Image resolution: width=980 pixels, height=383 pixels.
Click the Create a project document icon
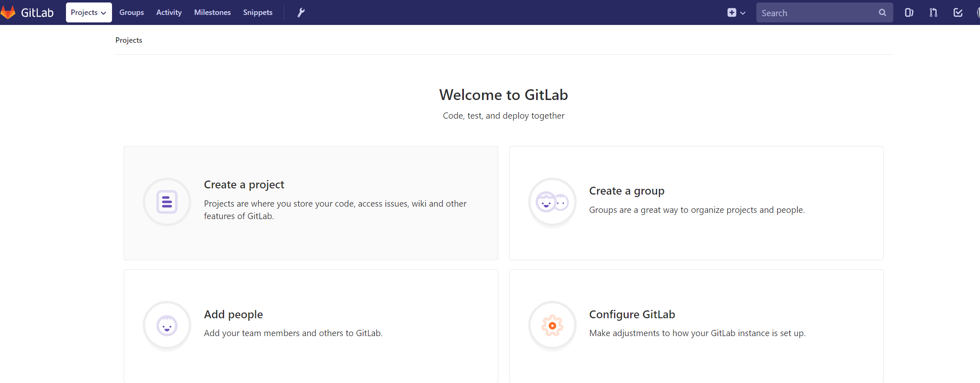[167, 202]
